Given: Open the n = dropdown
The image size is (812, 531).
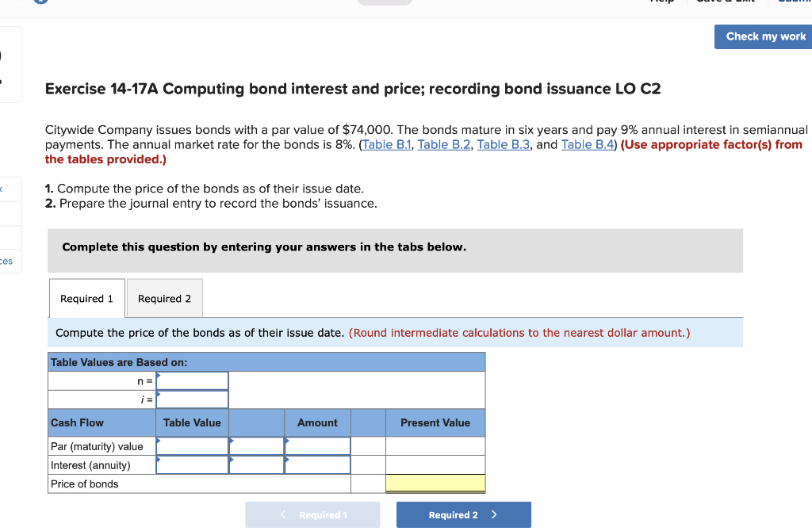Looking at the screenshot, I should click(192, 381).
